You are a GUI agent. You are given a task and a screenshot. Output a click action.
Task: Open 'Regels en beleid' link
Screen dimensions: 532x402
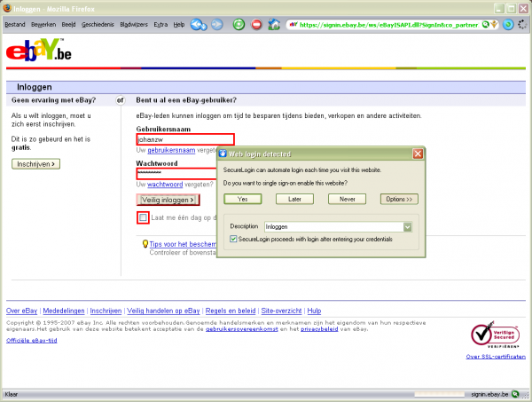click(x=231, y=311)
